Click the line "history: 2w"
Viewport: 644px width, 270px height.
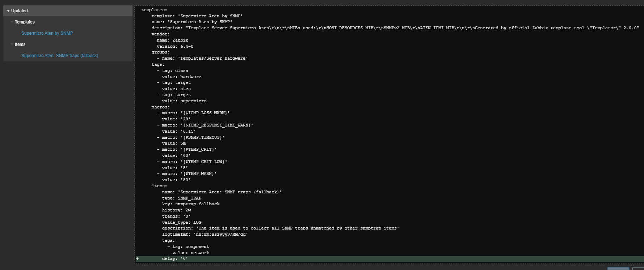point(176,210)
